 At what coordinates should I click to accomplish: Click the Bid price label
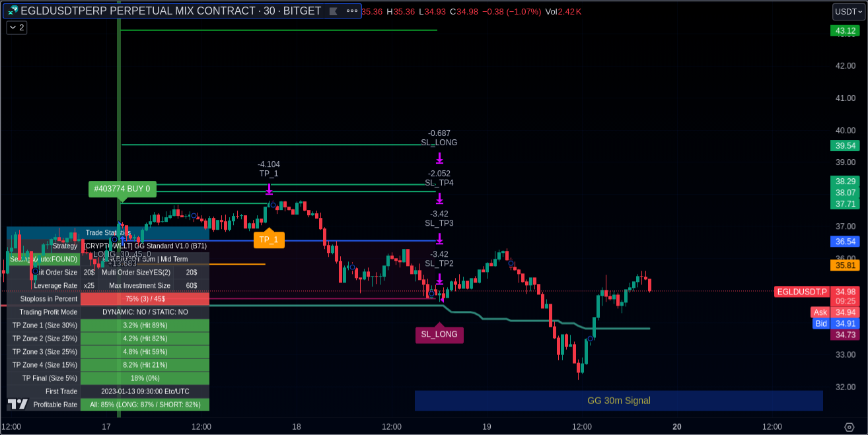tap(820, 323)
